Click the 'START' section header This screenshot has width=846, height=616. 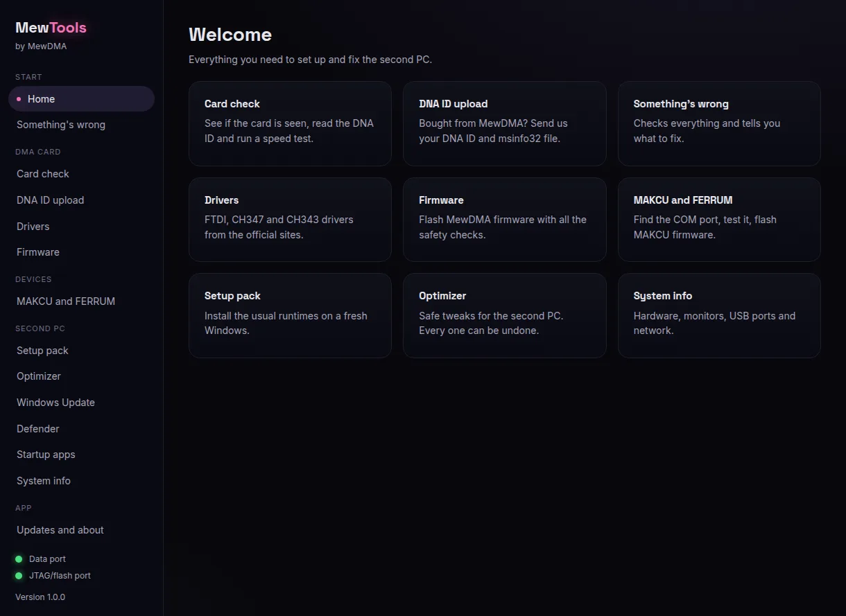click(28, 77)
